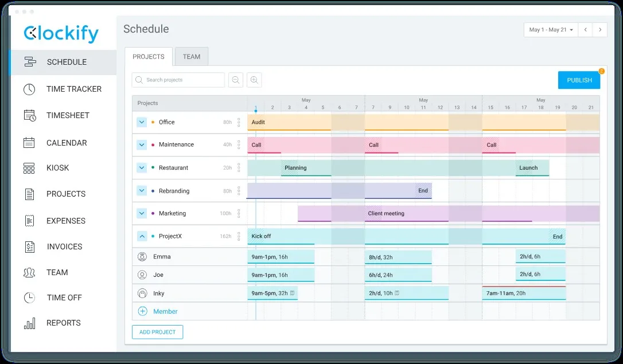Switch to the Team tab

pyautogui.click(x=192, y=57)
